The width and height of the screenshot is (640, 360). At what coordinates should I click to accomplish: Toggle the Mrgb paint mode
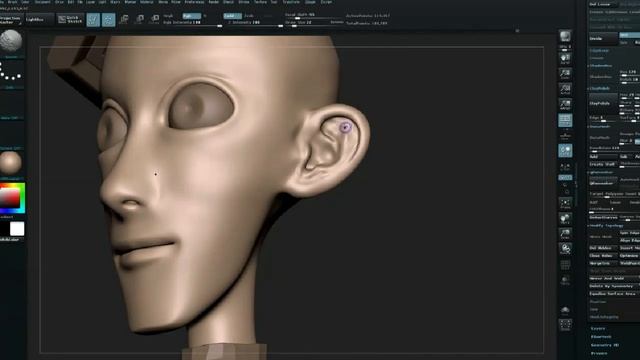(x=169, y=16)
